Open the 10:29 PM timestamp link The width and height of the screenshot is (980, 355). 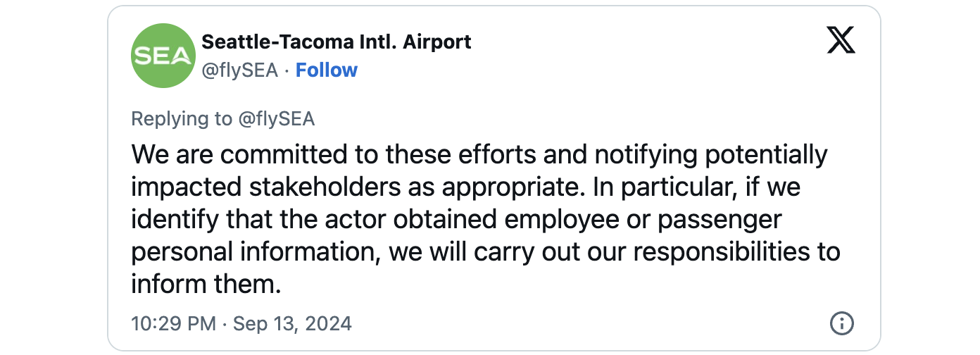click(x=173, y=324)
